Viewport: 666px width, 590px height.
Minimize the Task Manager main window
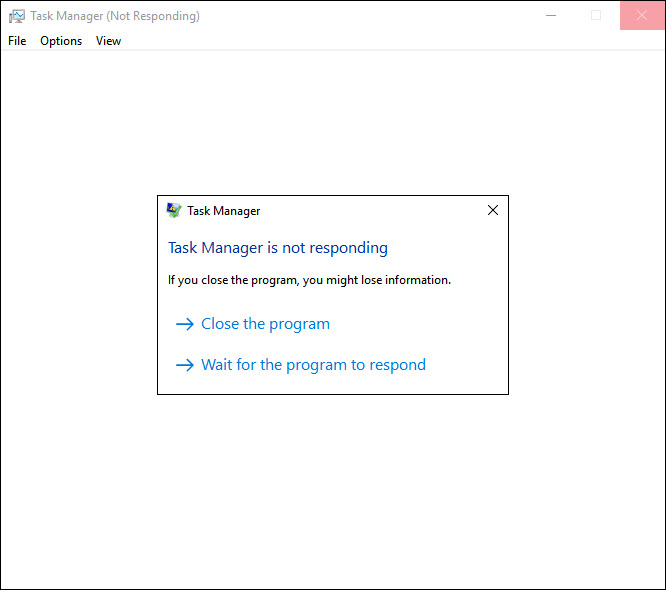(550, 16)
